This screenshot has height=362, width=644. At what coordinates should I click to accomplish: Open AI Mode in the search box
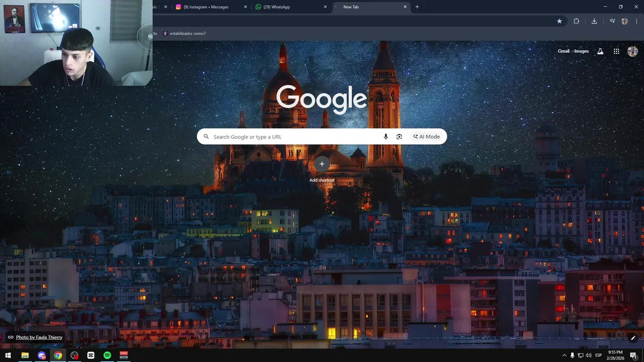427,137
